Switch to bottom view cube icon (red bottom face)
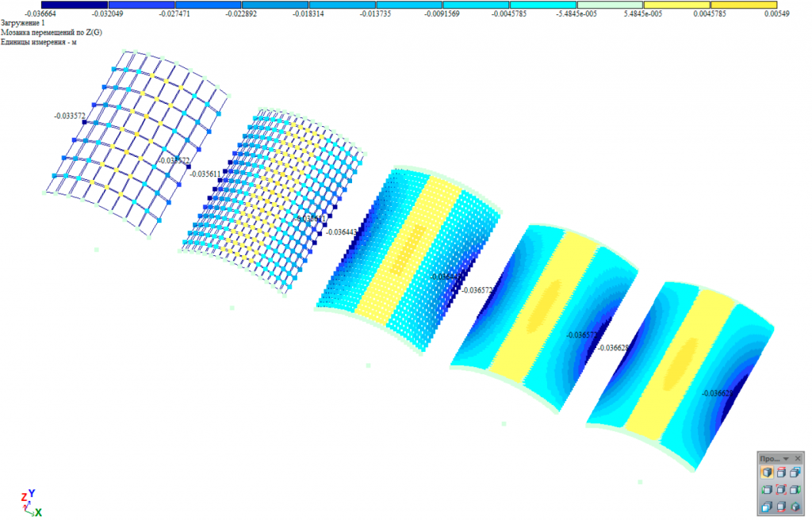Image resolution: width=812 pixels, height=520 pixels. 781,507
